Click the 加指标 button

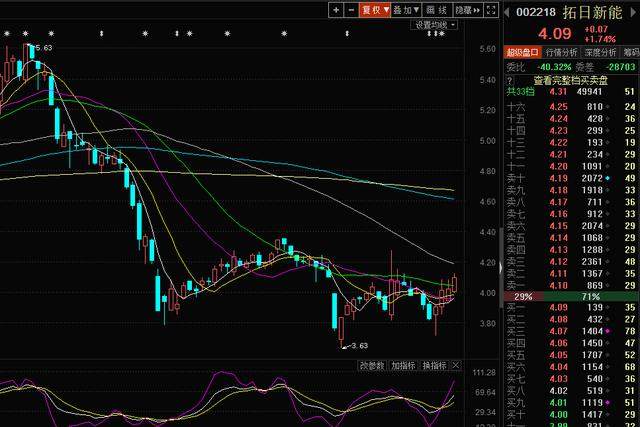[x=403, y=365]
